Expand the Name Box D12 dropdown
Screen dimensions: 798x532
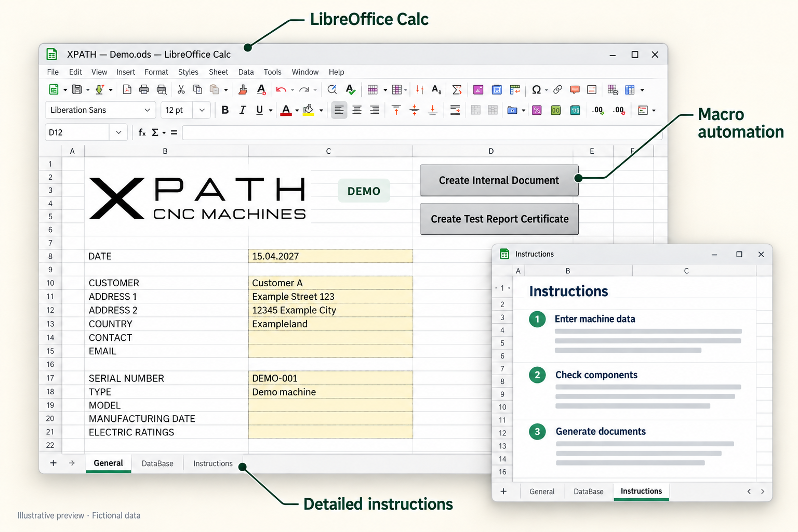[x=118, y=132]
